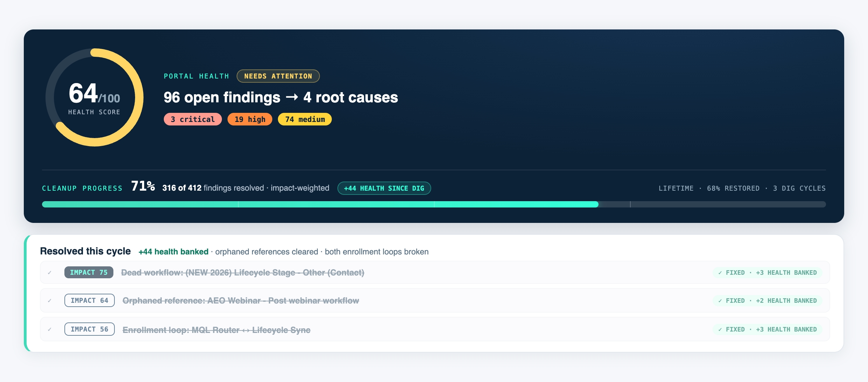Click the PORTAL HEALTH label
This screenshot has width=868, height=382.
pyautogui.click(x=196, y=76)
